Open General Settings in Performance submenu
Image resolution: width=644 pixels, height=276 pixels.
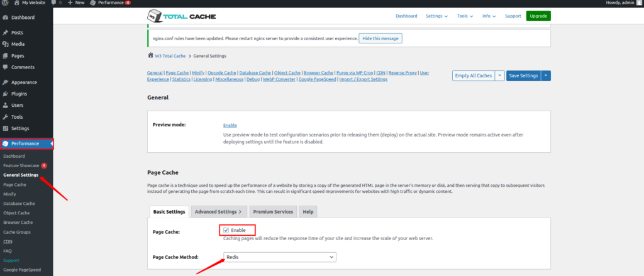pos(21,175)
